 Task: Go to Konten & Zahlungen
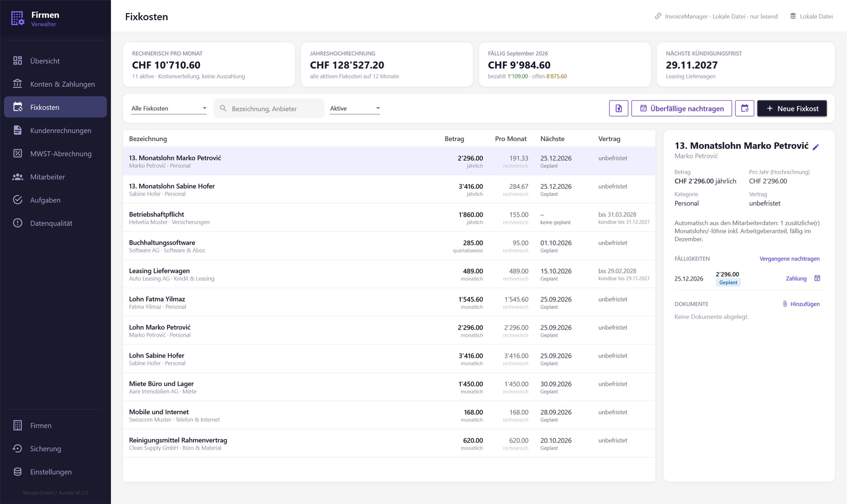55,84
